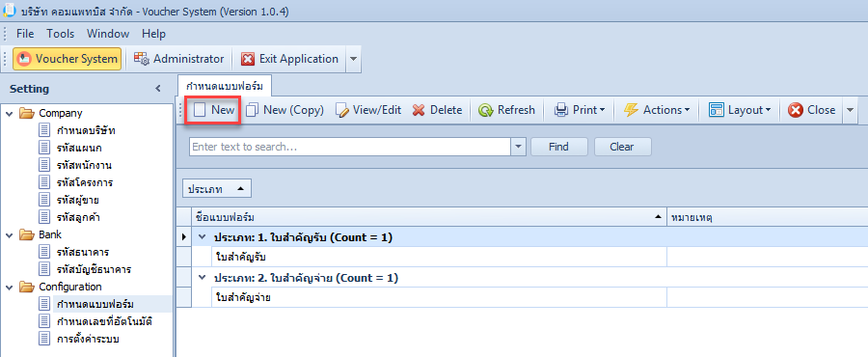Click document icon beside รหัสแผนก
Screen dimensions: 868x357
pos(44,148)
